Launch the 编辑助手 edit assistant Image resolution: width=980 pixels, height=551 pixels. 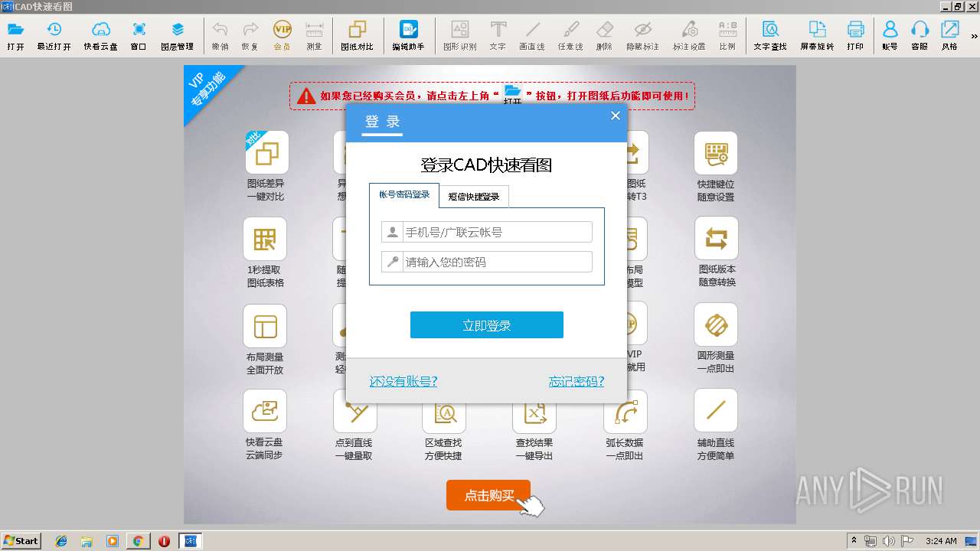pos(409,36)
